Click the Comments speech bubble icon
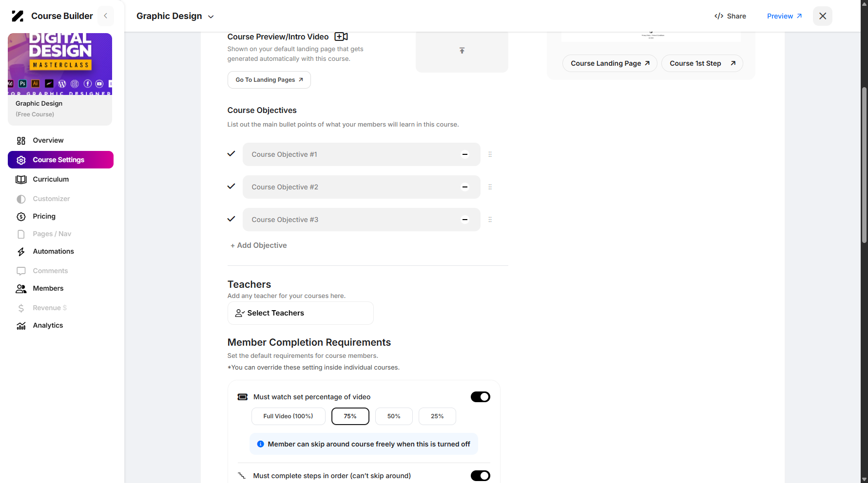The image size is (868, 483). (x=21, y=271)
